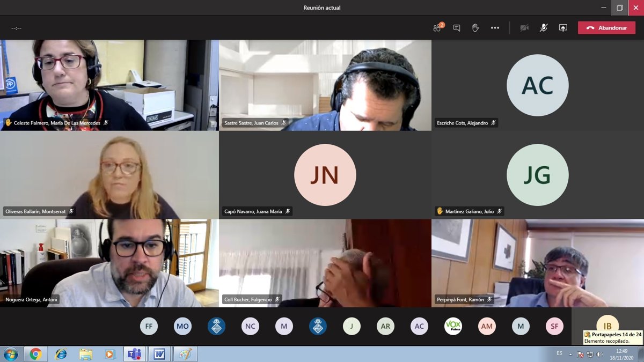Launch Google Chrome from the taskbar
The height and width of the screenshot is (362, 644).
point(35,354)
